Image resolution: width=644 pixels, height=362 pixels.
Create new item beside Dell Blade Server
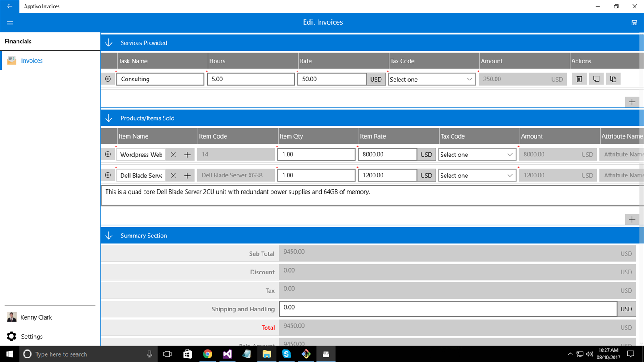pyautogui.click(x=187, y=176)
